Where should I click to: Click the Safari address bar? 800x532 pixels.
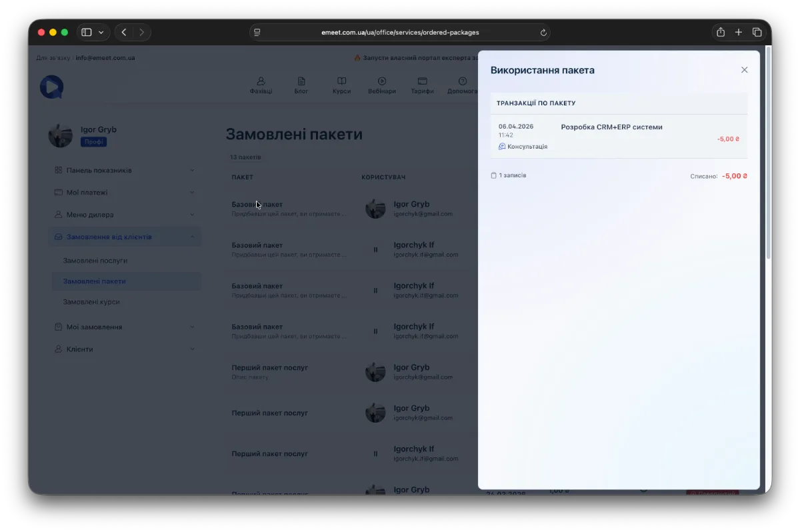(x=400, y=32)
